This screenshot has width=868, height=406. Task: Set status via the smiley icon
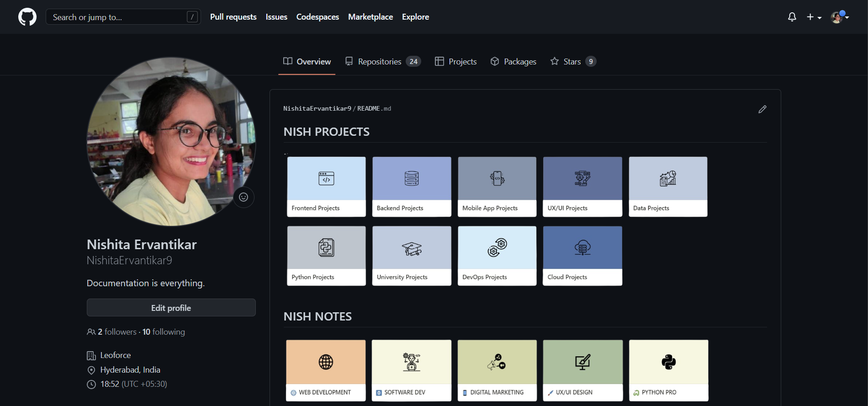tap(243, 197)
